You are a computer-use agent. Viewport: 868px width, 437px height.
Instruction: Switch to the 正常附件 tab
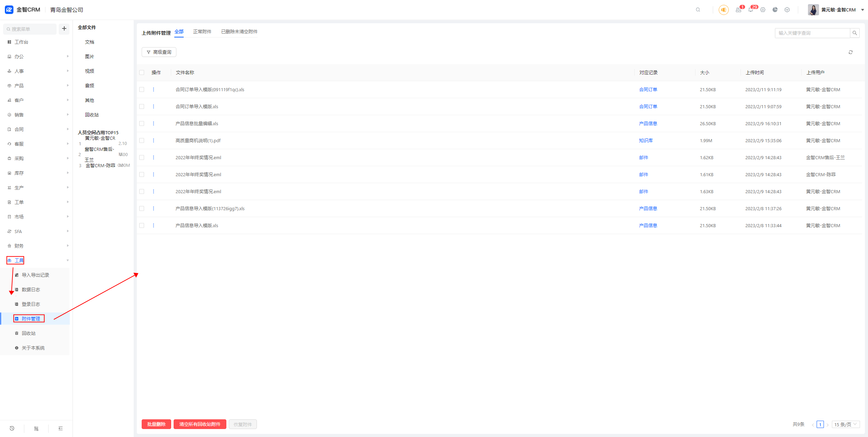(202, 32)
